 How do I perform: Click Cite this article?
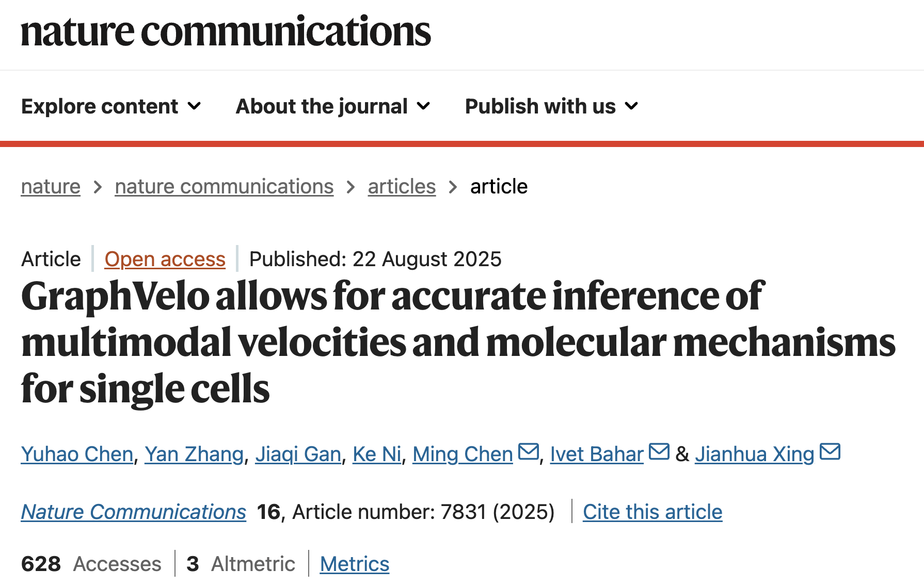pos(652,512)
